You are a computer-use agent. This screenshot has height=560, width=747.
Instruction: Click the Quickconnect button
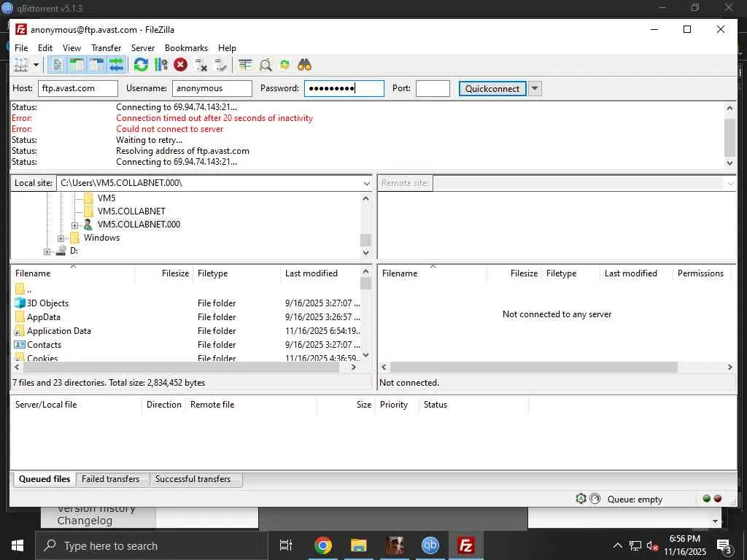click(492, 88)
